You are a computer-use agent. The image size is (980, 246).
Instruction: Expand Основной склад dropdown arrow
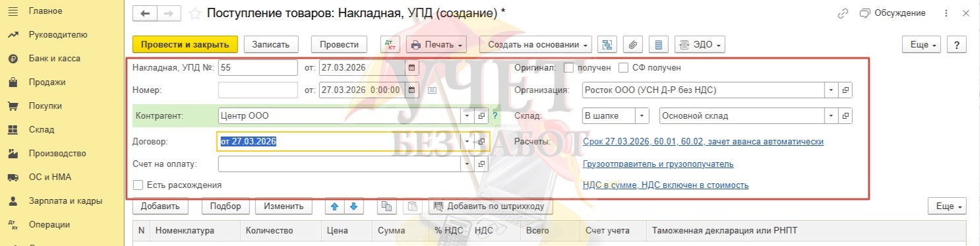click(831, 115)
